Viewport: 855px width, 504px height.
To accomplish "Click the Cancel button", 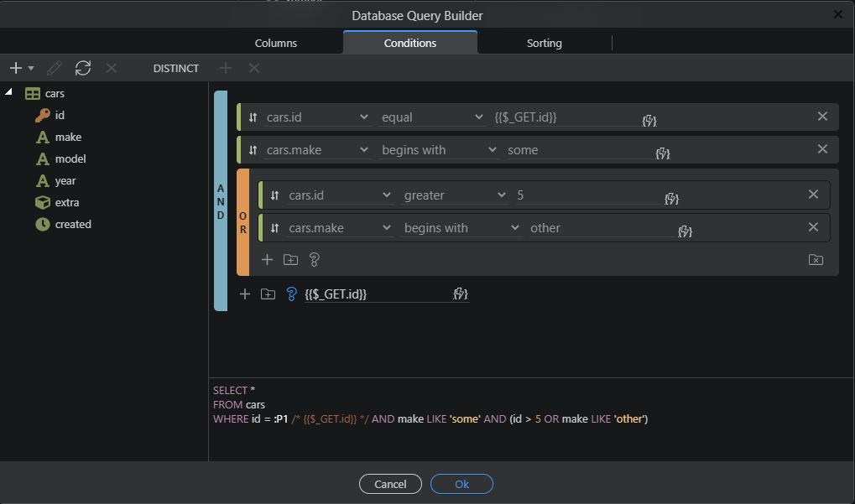I will coord(390,484).
